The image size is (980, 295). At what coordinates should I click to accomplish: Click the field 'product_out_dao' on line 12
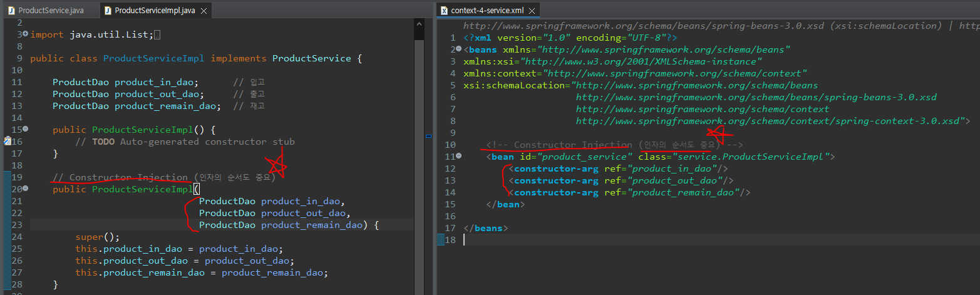[157, 94]
